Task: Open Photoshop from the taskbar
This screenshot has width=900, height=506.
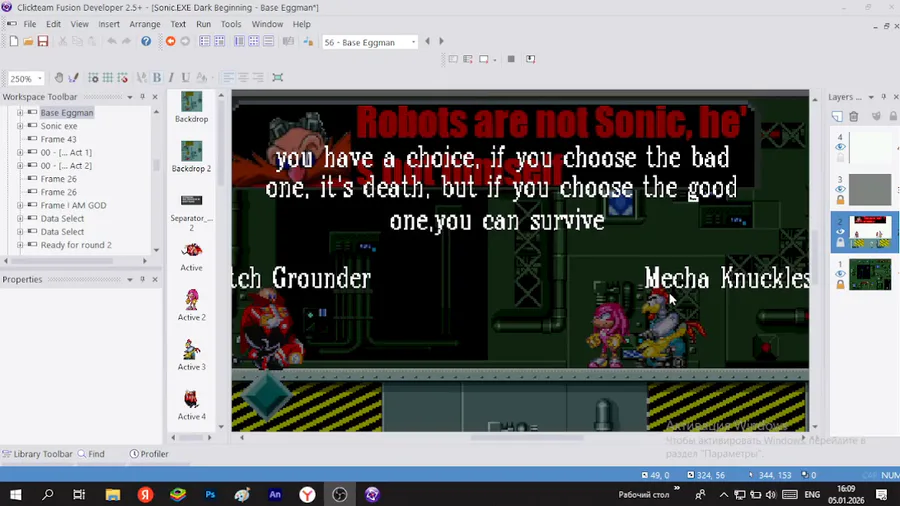Action: point(210,495)
